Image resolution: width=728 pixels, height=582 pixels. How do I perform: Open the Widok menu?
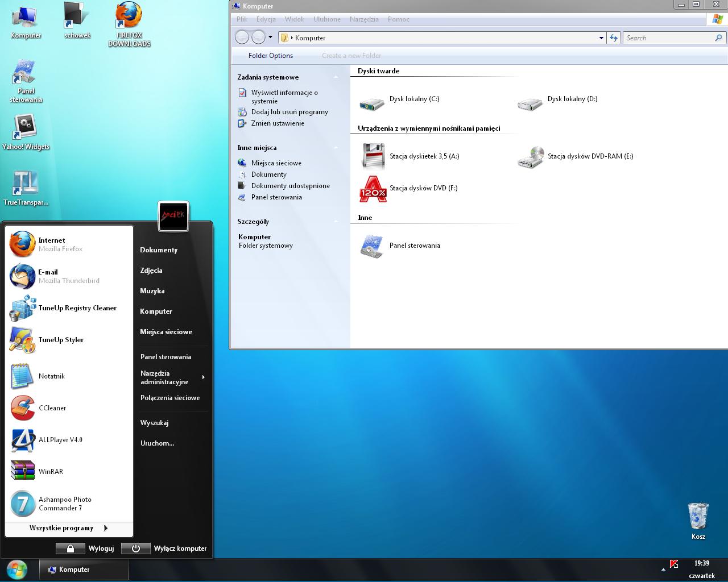[294, 19]
